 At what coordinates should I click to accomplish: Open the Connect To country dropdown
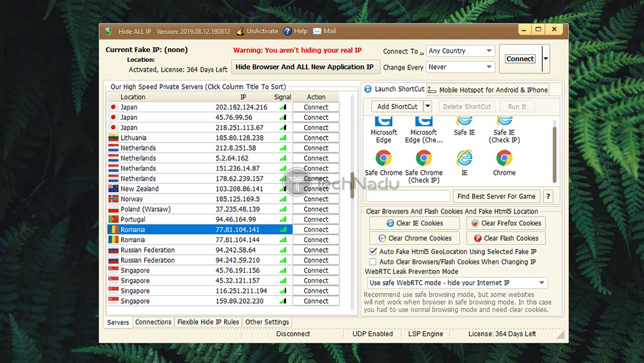pos(460,51)
